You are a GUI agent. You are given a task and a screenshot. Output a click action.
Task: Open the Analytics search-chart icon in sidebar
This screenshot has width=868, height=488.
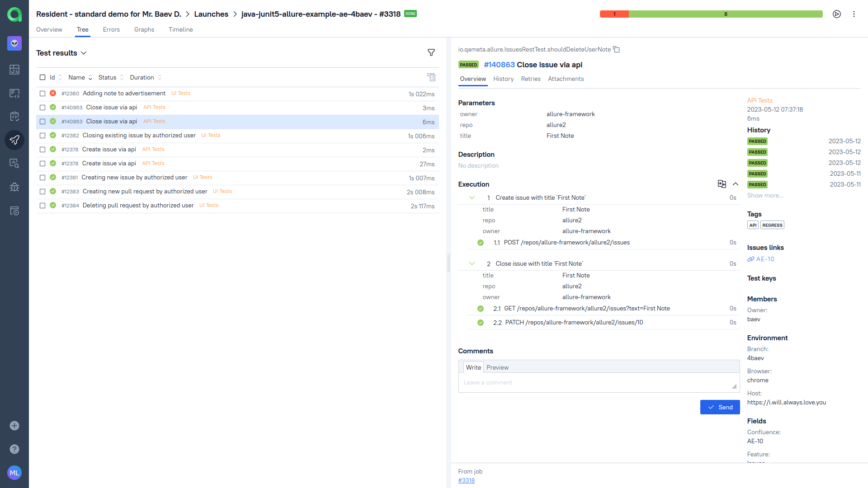14,163
